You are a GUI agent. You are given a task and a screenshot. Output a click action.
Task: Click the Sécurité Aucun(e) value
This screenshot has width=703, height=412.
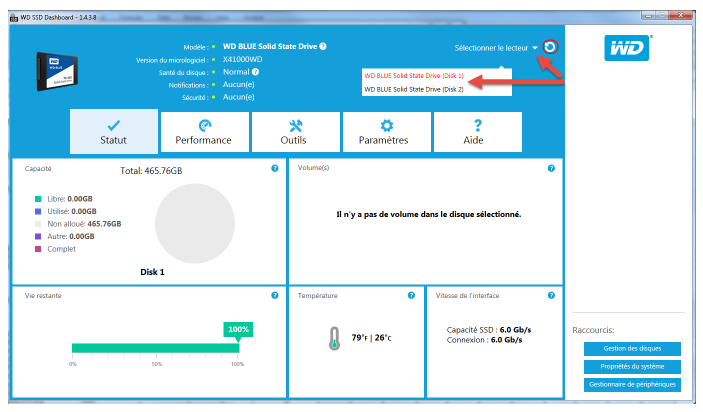[239, 97]
